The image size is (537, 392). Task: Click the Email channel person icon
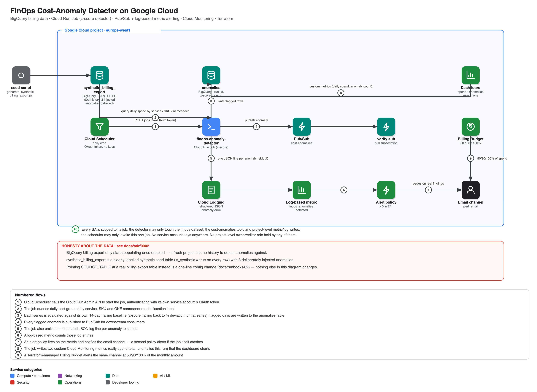click(470, 190)
